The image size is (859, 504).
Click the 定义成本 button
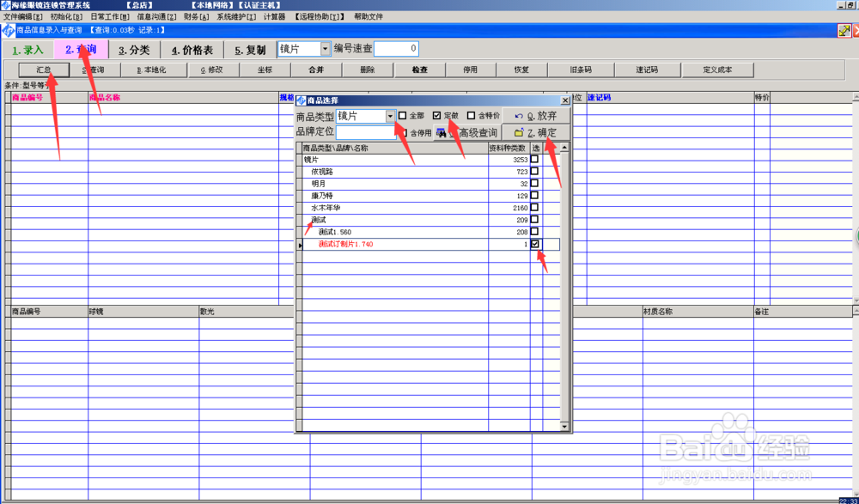pos(717,70)
